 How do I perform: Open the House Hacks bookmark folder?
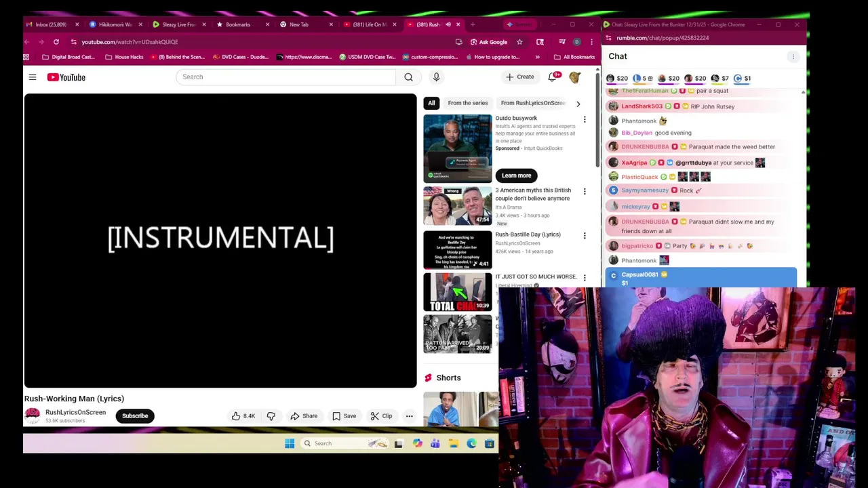coord(124,58)
